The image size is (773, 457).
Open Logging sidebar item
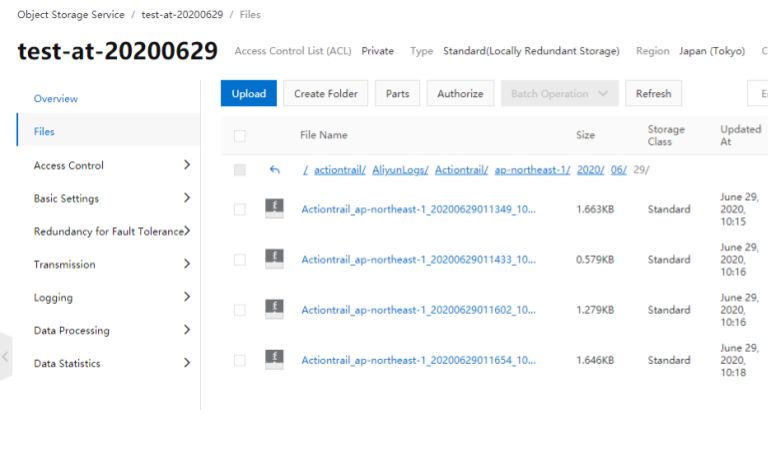pyautogui.click(x=53, y=298)
